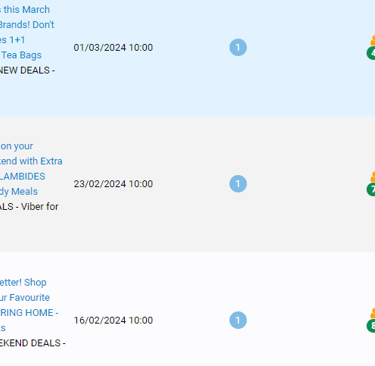Select the "Viber for" description text
The height and width of the screenshot is (366, 375).
click(x=40, y=207)
